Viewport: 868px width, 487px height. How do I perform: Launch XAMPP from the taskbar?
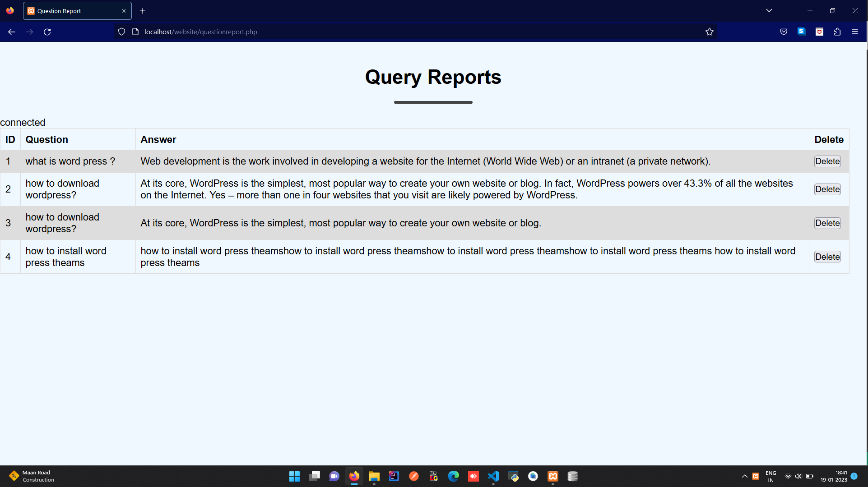tap(552, 477)
